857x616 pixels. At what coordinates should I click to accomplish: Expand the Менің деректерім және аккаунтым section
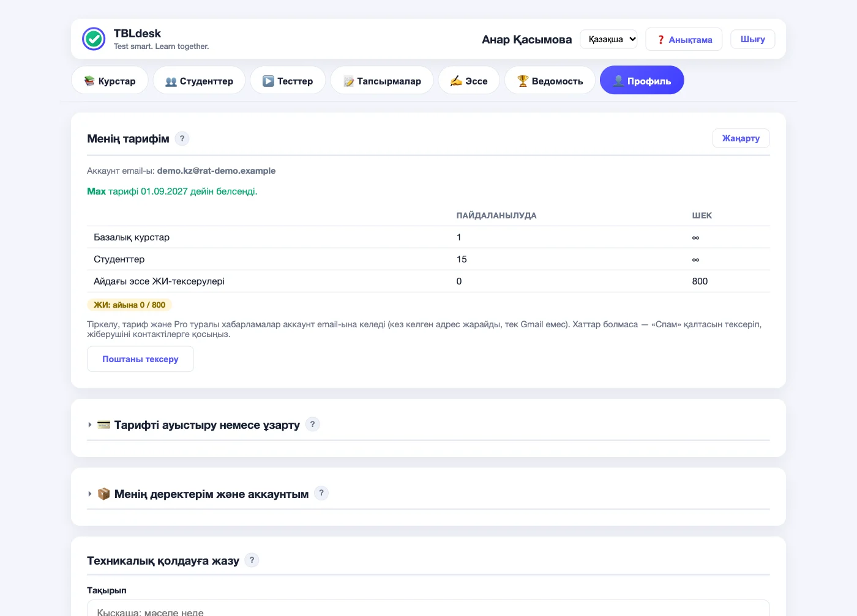click(x=198, y=494)
